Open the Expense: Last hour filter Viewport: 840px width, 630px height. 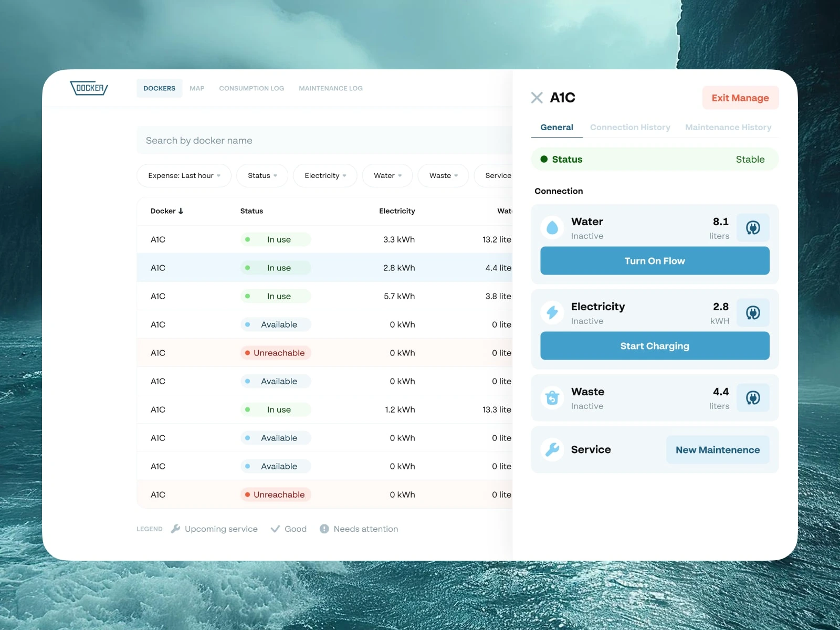184,175
